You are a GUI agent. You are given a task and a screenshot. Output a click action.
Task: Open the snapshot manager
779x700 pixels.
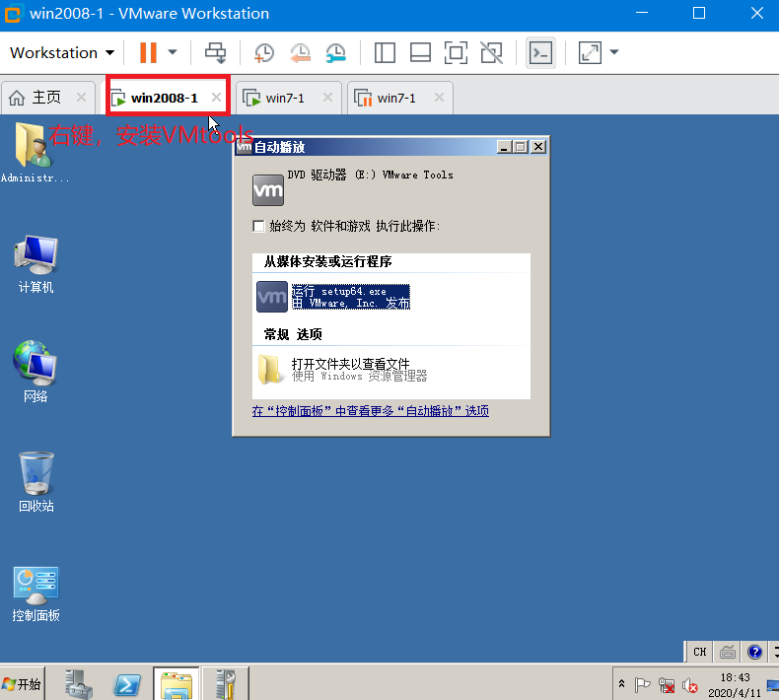click(336, 52)
